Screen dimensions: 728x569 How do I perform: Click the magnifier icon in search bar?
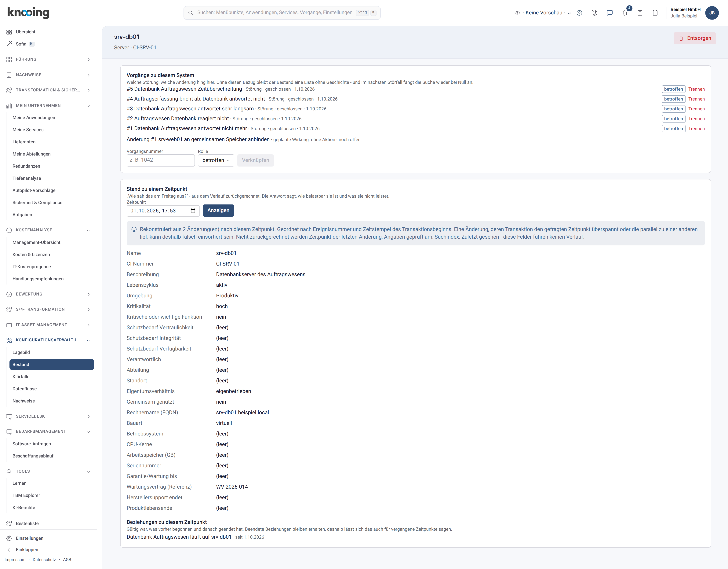191,13
